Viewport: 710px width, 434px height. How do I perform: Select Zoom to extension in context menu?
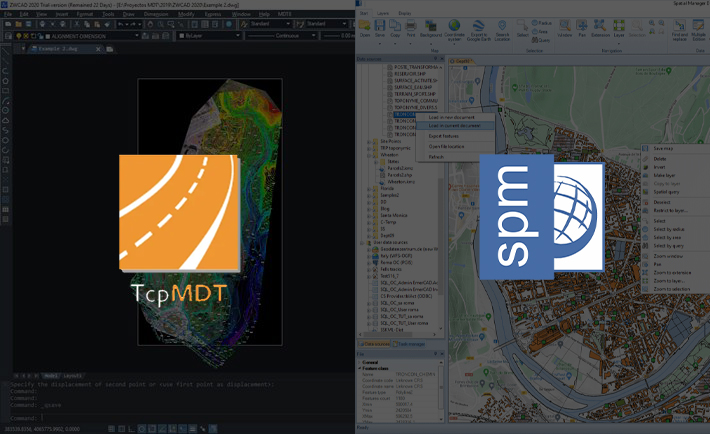coord(673,274)
